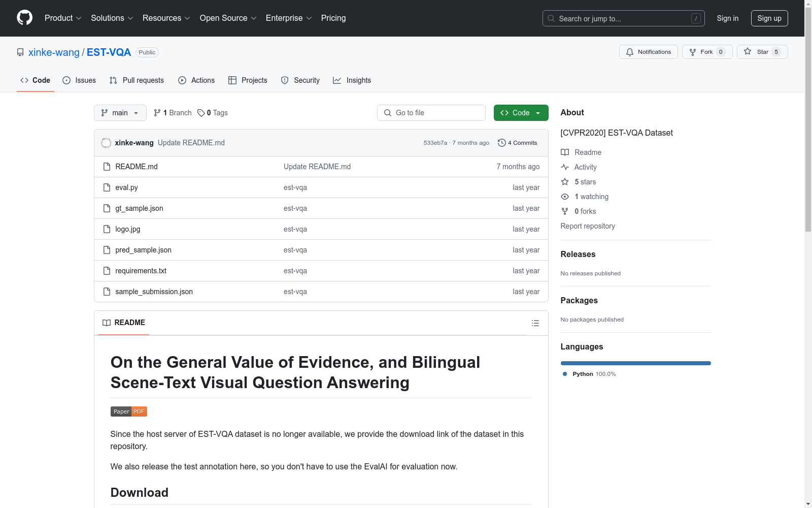
Task: Click the repository book icon beside xinke-wang
Action: 20,52
